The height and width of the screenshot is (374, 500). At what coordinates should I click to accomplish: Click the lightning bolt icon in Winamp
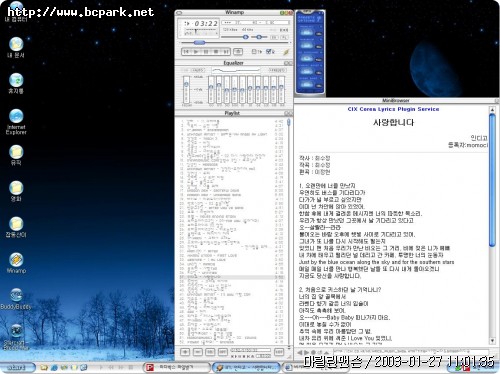coord(286,52)
